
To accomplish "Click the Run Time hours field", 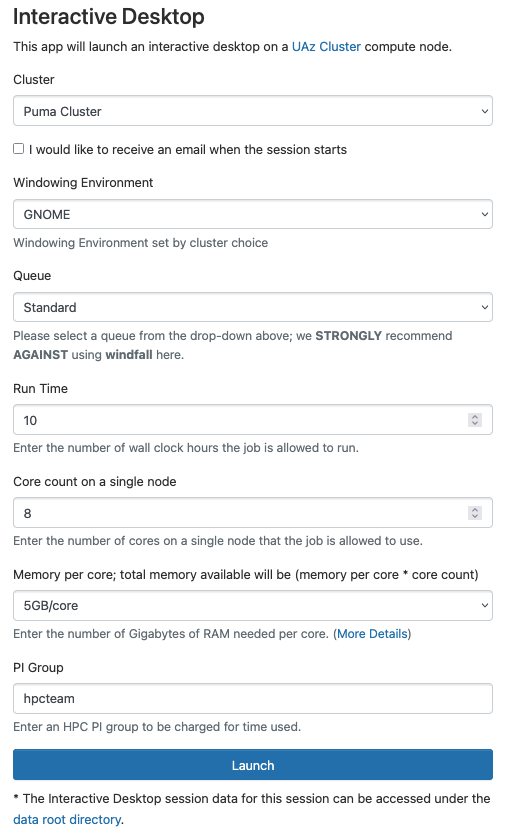I will point(253,420).
